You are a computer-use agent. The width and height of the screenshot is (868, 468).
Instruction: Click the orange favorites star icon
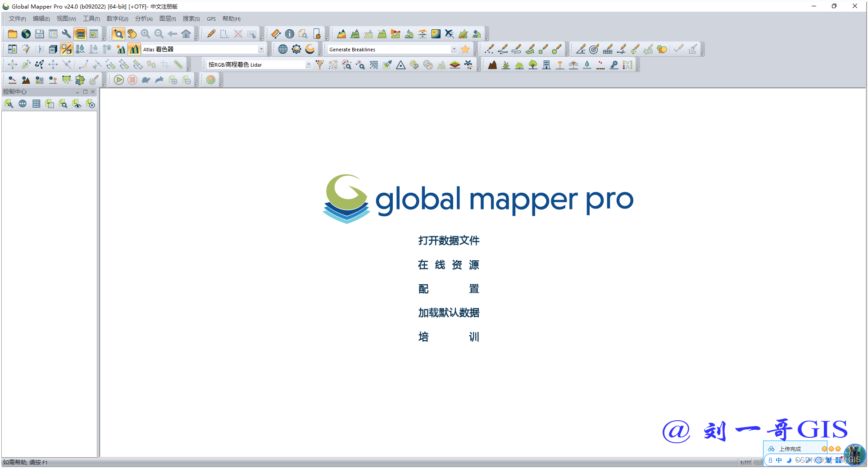tap(465, 49)
